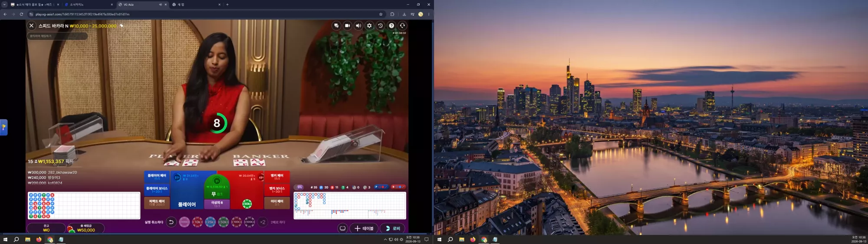Image resolution: width=868 pixels, height=244 pixels.
Task: Open the + 테이블 table menu
Action: pyautogui.click(x=364, y=228)
